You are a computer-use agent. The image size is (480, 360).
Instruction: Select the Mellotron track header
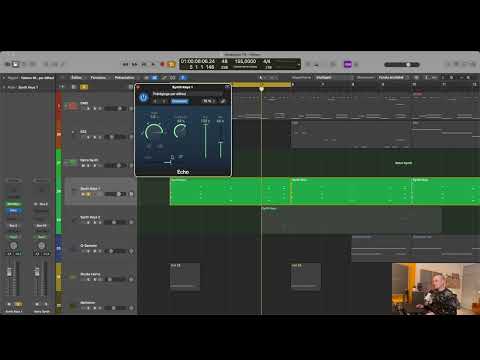[100, 304]
